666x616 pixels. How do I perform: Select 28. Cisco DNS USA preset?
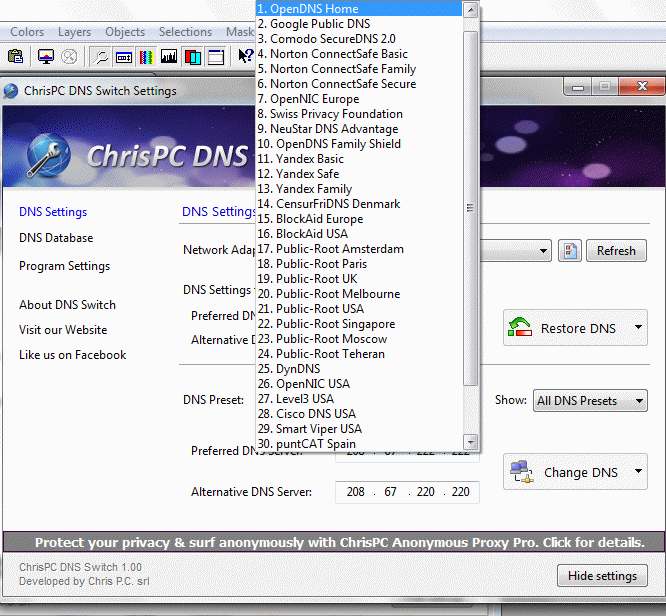(x=359, y=414)
